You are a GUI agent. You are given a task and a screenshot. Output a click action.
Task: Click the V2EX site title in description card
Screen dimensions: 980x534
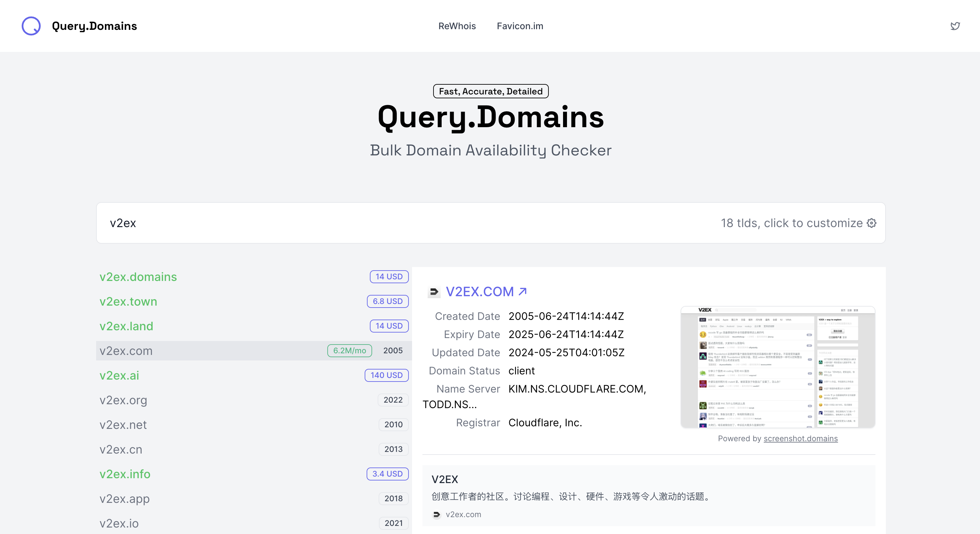point(444,479)
